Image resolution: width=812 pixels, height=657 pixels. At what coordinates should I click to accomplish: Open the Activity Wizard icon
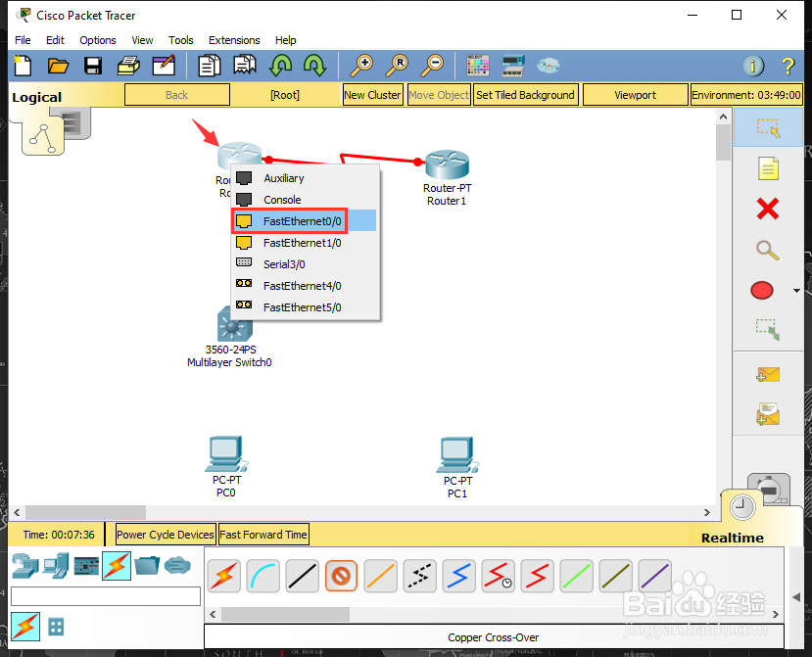point(164,66)
